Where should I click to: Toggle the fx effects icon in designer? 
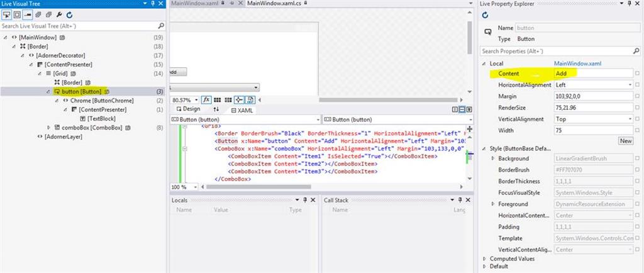pos(206,100)
